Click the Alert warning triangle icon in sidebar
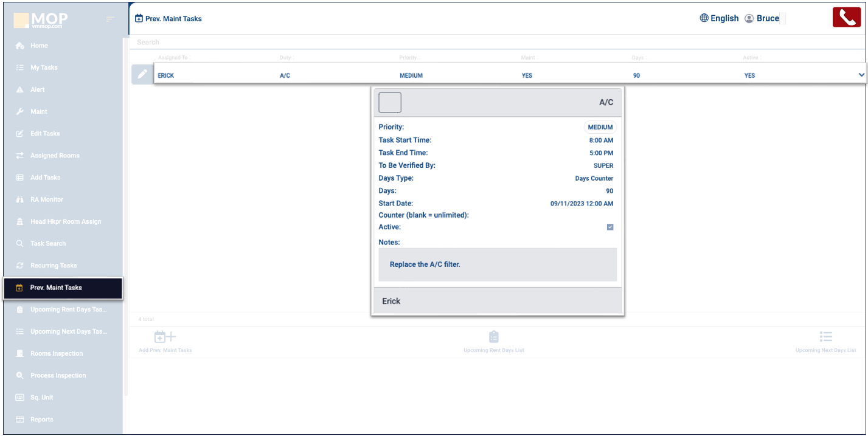 point(19,89)
